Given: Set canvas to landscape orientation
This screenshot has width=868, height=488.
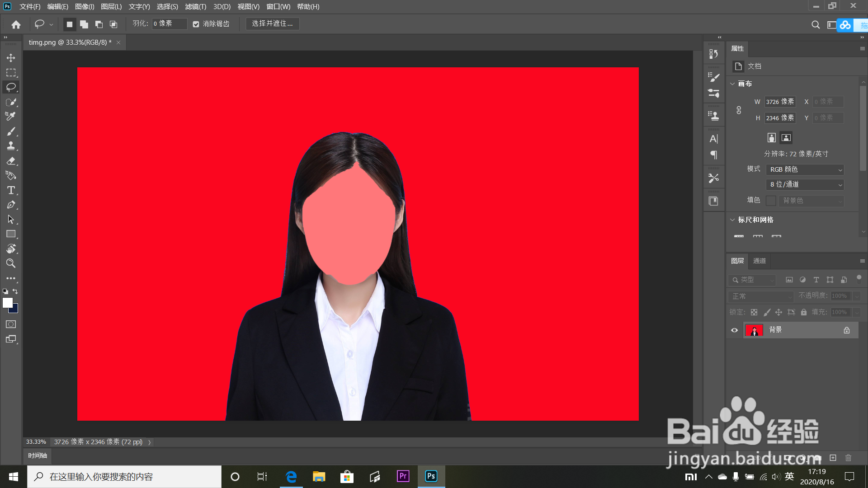Looking at the screenshot, I should 786,138.
